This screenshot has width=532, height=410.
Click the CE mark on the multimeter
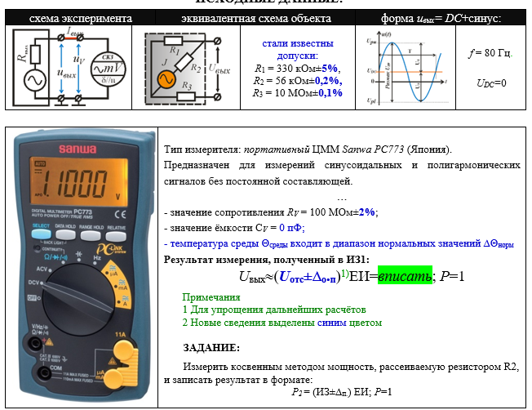click(120, 214)
